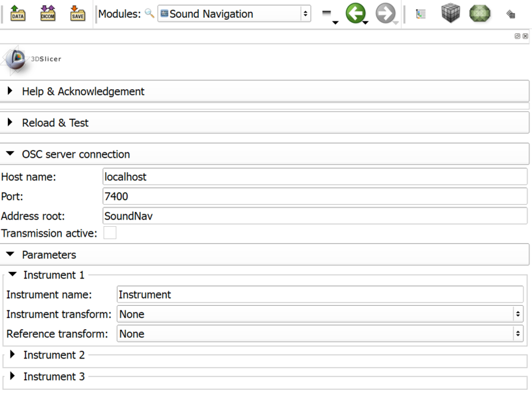Open the Sound Navigation modules dropdown

[x=234, y=14]
